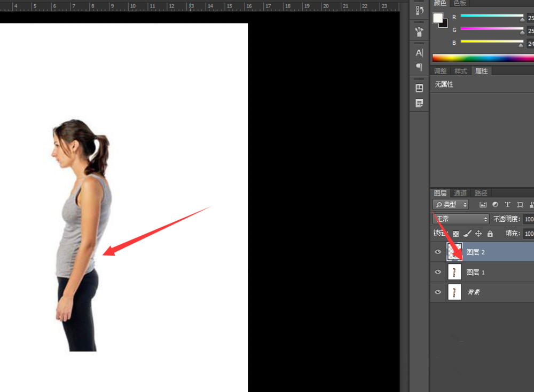Viewport: 534px width, 392px height.
Task: Open the 调整 tab
Action: pyautogui.click(x=440, y=71)
